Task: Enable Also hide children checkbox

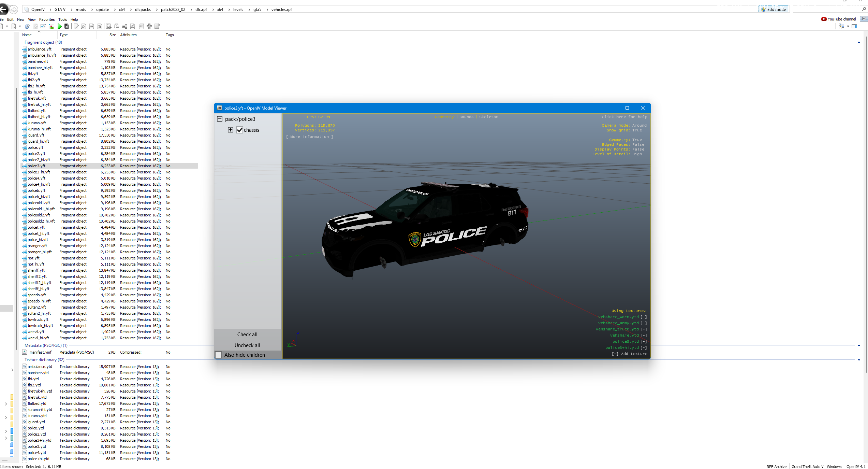Action: pyautogui.click(x=219, y=355)
